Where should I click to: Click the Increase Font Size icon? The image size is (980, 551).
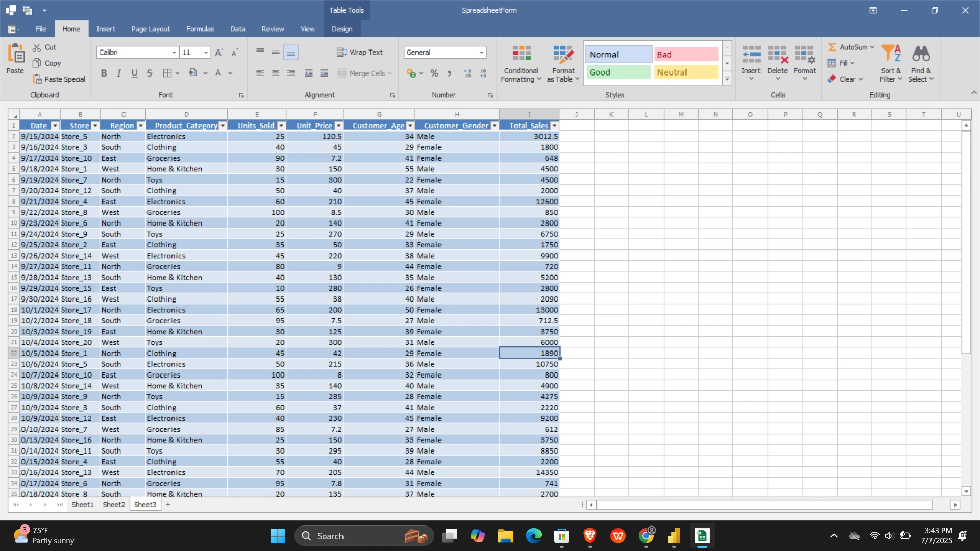tap(219, 53)
